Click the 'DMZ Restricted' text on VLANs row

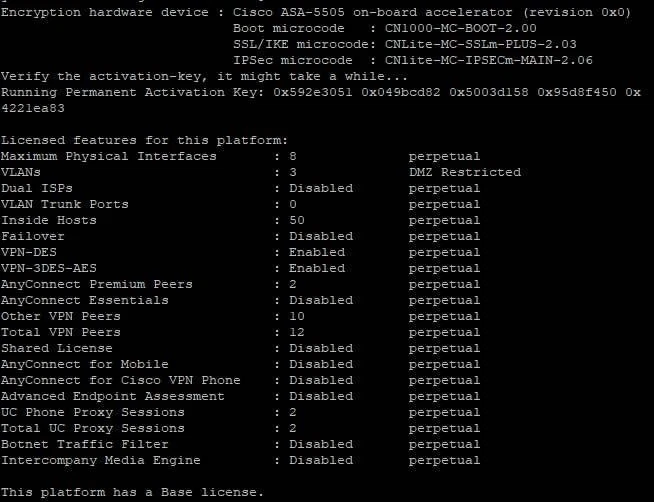coord(465,172)
